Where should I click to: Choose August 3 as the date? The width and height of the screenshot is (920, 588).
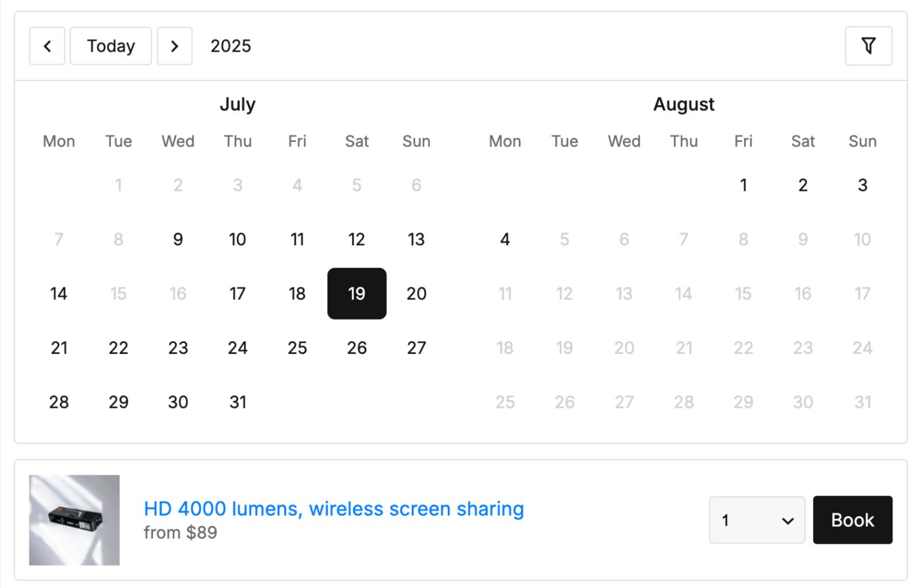862,185
